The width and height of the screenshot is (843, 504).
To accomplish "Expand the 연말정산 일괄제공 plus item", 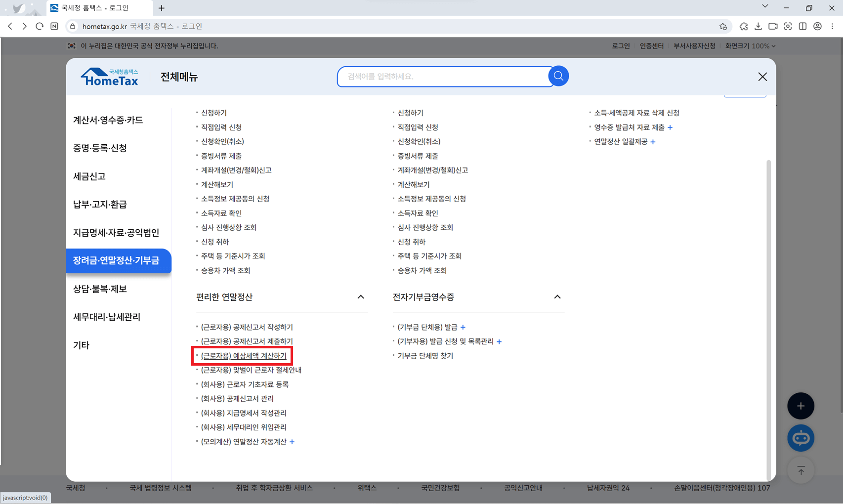I will (653, 142).
